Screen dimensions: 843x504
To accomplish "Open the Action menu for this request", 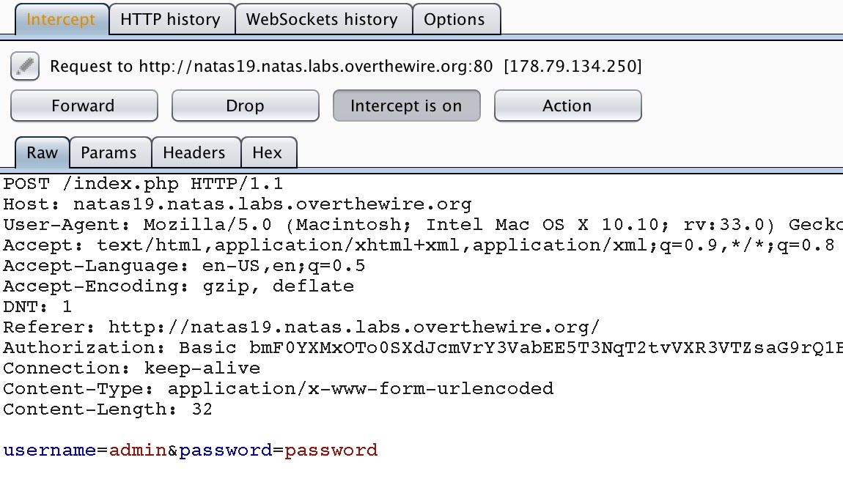I will pos(567,105).
